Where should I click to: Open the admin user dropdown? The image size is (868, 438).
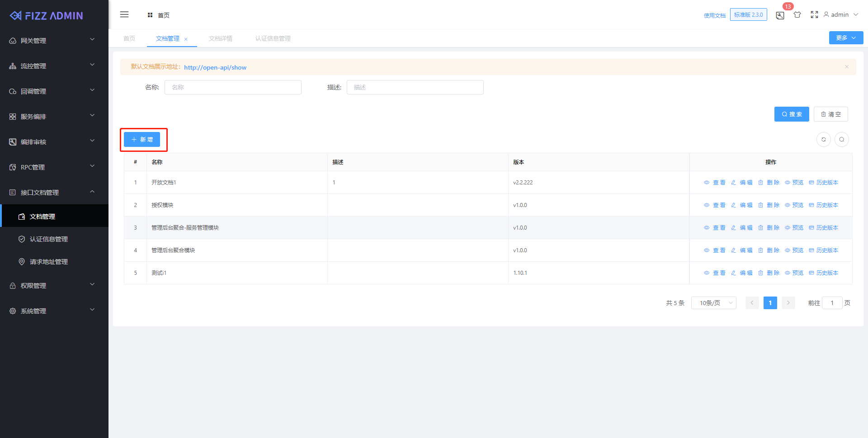840,15
